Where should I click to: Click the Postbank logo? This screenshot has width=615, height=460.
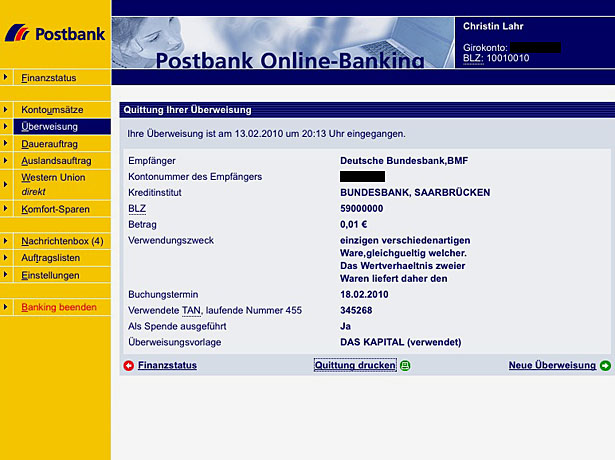click(x=54, y=34)
